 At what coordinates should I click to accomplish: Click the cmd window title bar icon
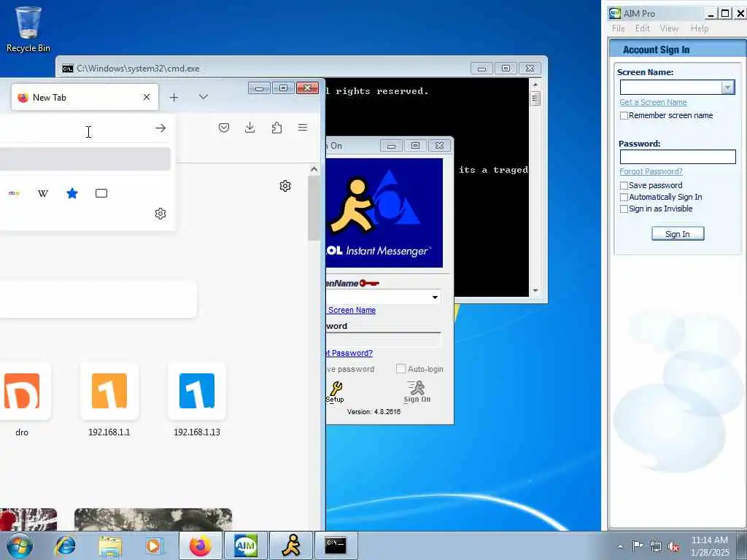pyautogui.click(x=68, y=69)
